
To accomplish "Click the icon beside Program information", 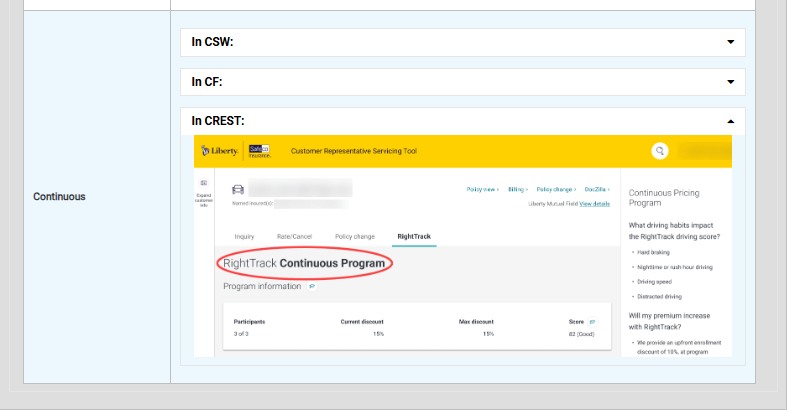I will point(312,286).
